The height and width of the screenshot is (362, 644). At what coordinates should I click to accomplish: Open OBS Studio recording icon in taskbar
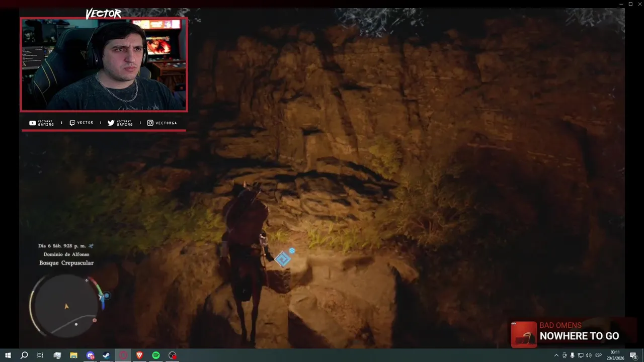tap(173, 355)
